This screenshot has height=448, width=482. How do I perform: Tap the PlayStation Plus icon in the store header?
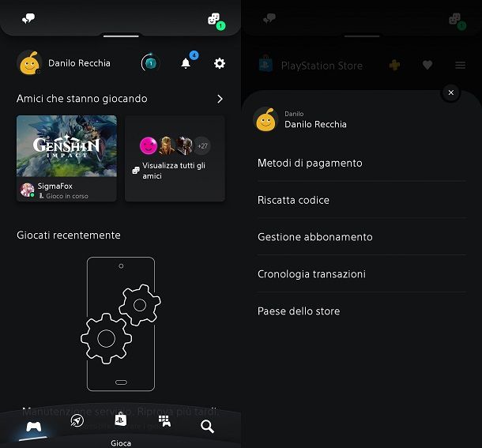point(394,65)
